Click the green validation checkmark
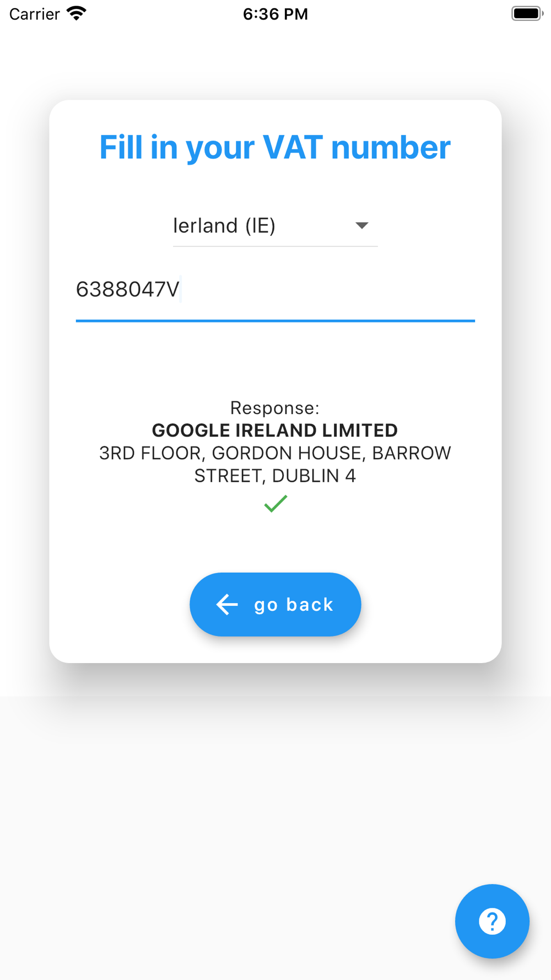The image size is (551, 980). click(x=275, y=503)
